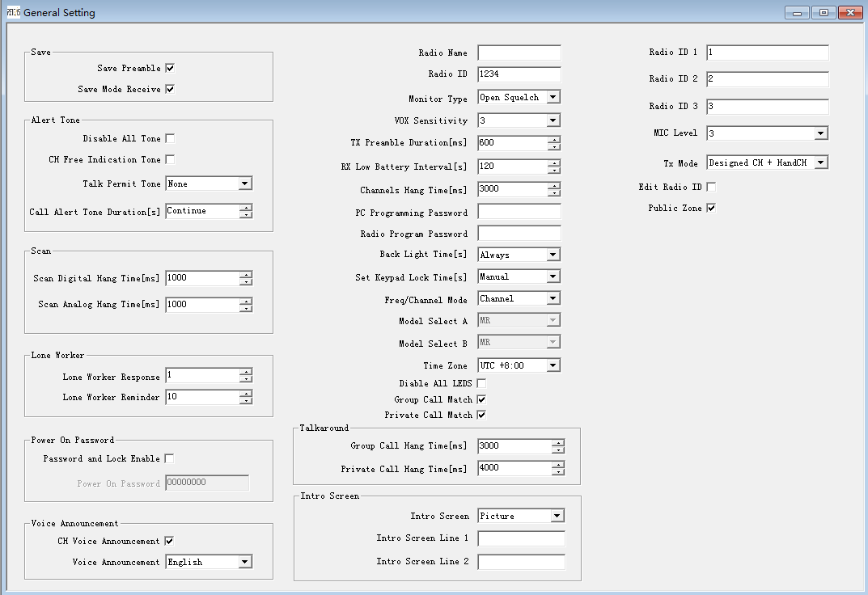Check the Edit Radio ID box
The image size is (868, 595).
[x=711, y=187]
